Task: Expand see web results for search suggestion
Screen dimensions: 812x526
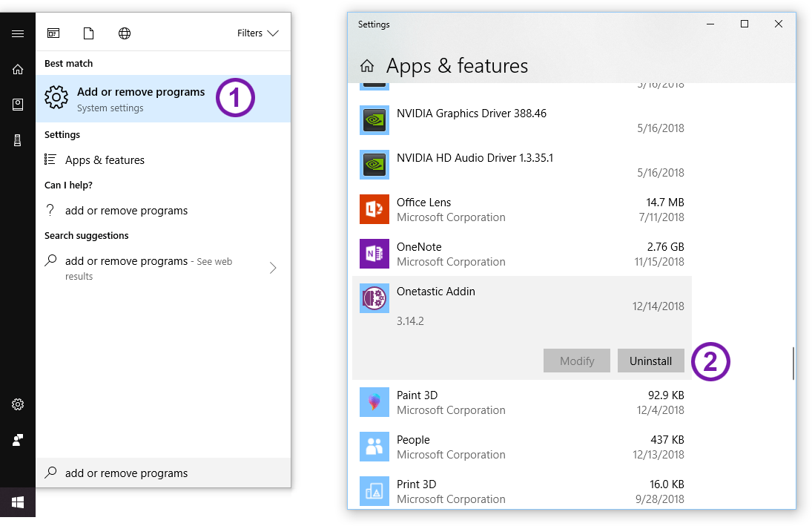Action: (x=273, y=268)
